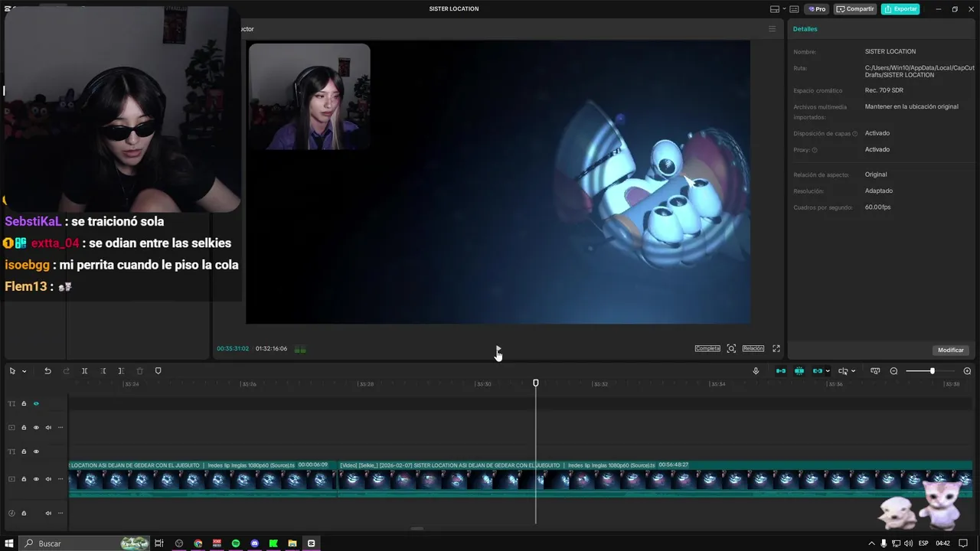Fit the timeline to the window
980x551 pixels.
pyautogui.click(x=875, y=371)
